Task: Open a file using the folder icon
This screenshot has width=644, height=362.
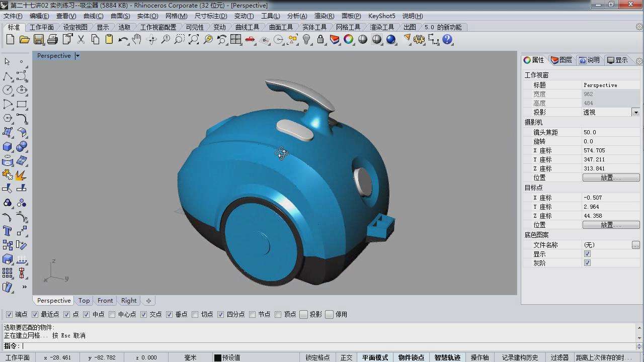Action: point(24,39)
